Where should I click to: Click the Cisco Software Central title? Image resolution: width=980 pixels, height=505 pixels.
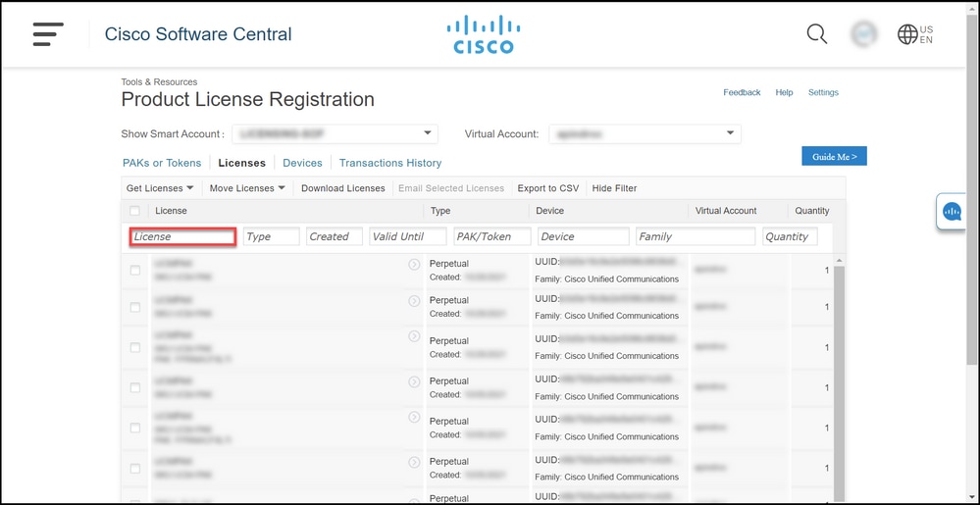198,33
